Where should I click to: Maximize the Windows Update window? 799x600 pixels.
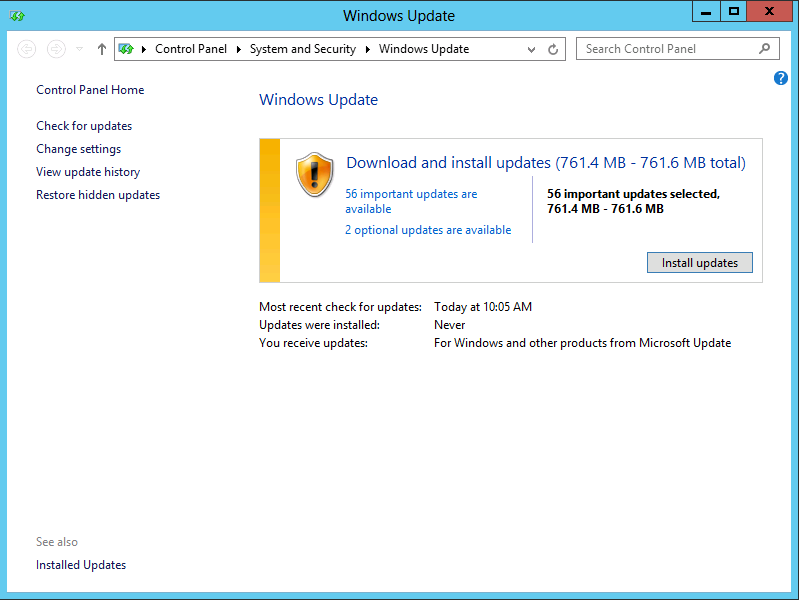pyautogui.click(x=733, y=12)
